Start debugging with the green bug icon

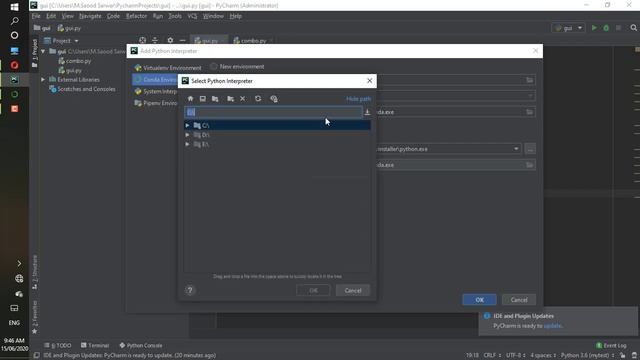click(606, 28)
